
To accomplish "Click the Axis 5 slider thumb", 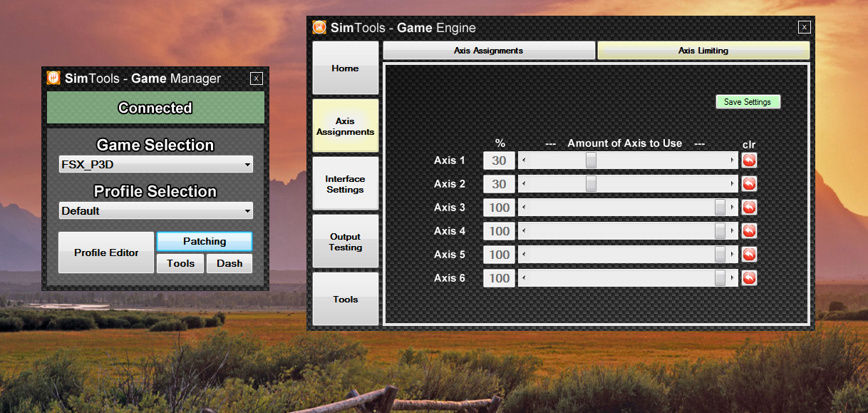I will 720,255.
